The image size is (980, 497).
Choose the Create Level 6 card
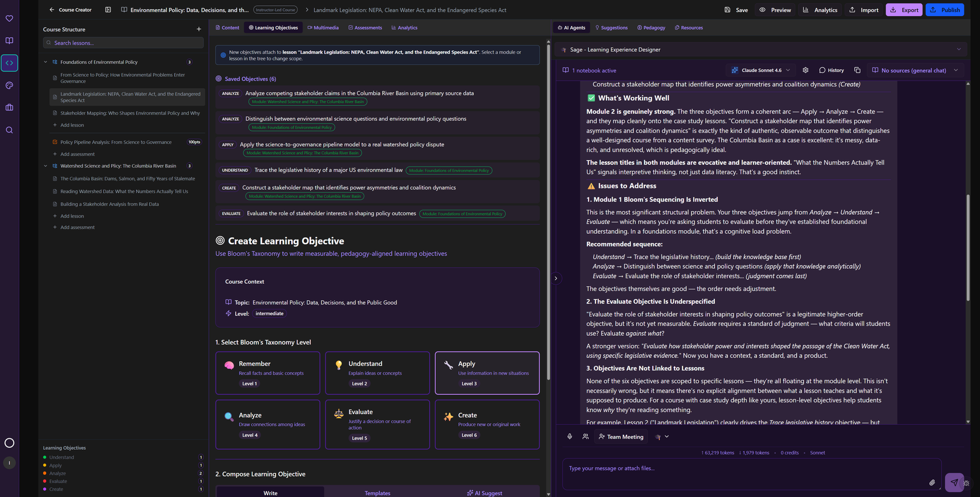(x=487, y=424)
